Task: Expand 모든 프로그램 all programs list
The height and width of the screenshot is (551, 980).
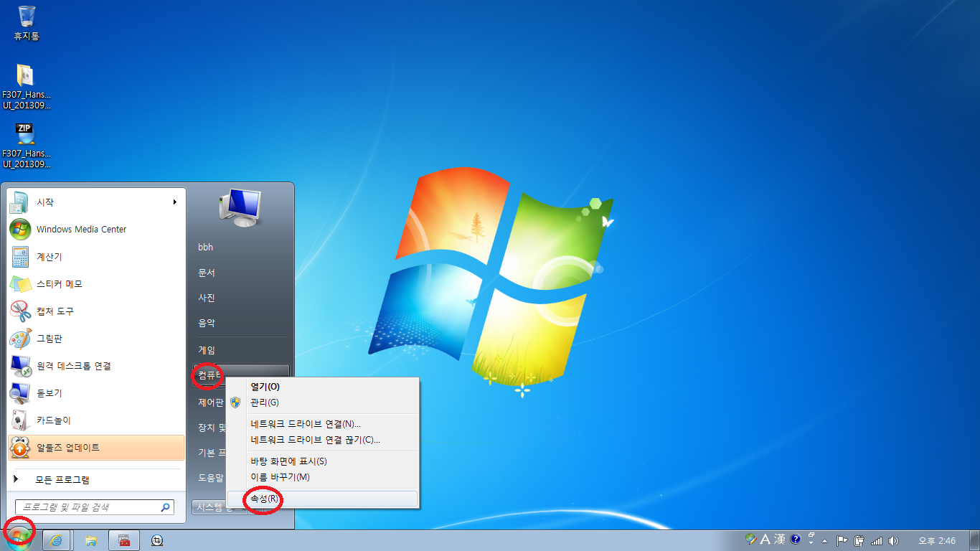Action: point(97,480)
